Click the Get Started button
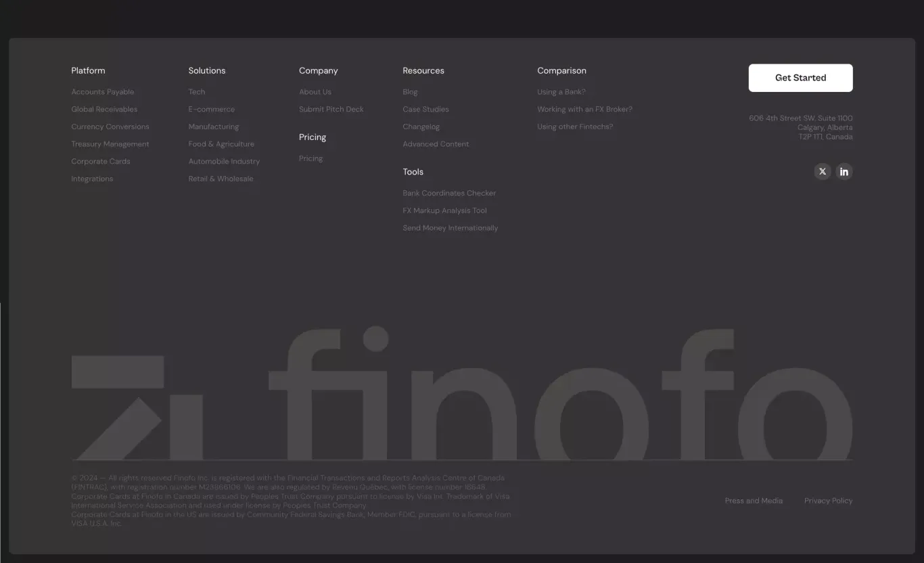The width and height of the screenshot is (924, 563). pos(800,78)
